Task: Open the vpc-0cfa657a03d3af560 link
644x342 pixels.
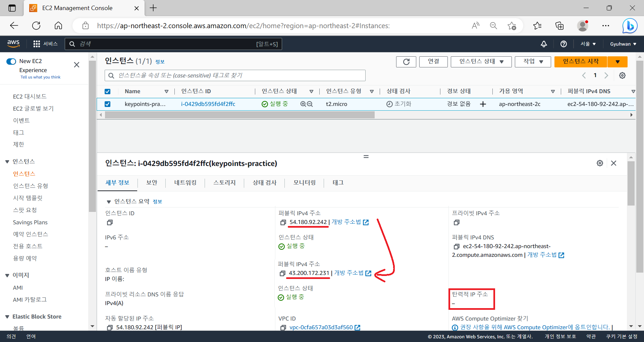Action: 321,328
